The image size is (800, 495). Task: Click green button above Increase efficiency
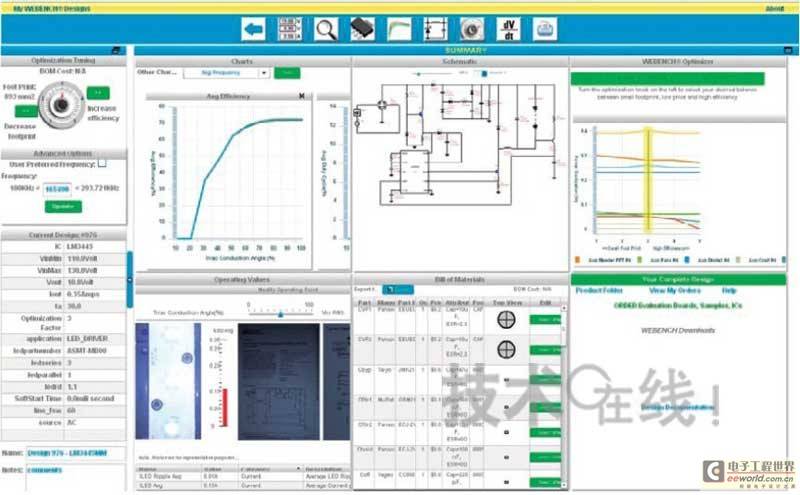pyautogui.click(x=98, y=93)
